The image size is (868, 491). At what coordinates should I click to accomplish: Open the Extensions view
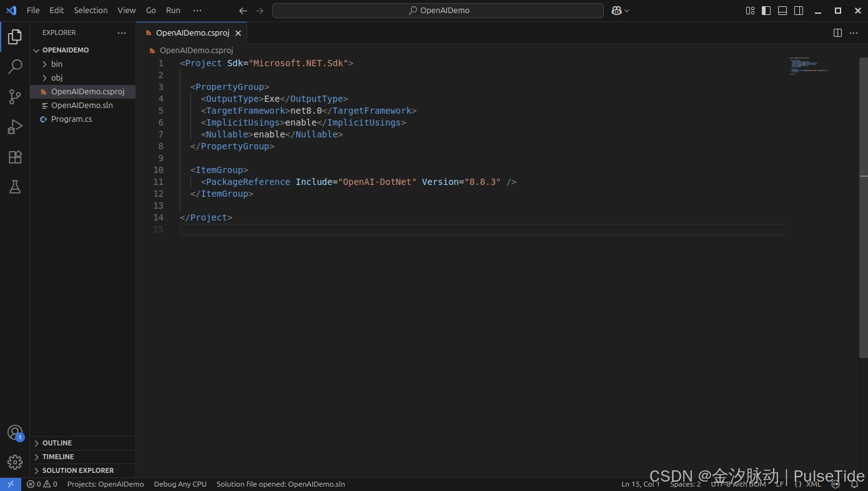[x=15, y=157]
